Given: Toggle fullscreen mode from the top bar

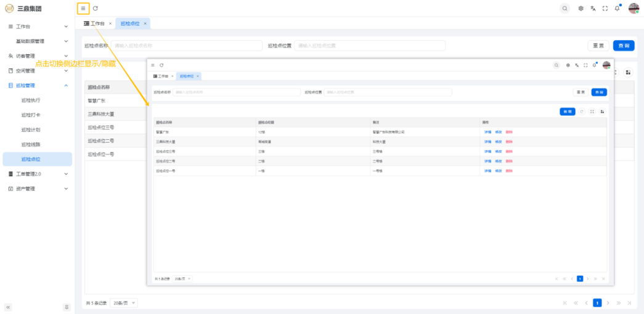Looking at the screenshot, I should pyautogui.click(x=605, y=8).
